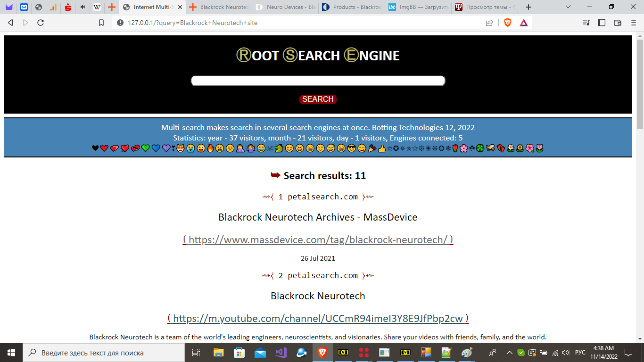This screenshot has height=362, width=644.
Task: Open the playlist/media control icon in toolbar
Action: [586, 23]
